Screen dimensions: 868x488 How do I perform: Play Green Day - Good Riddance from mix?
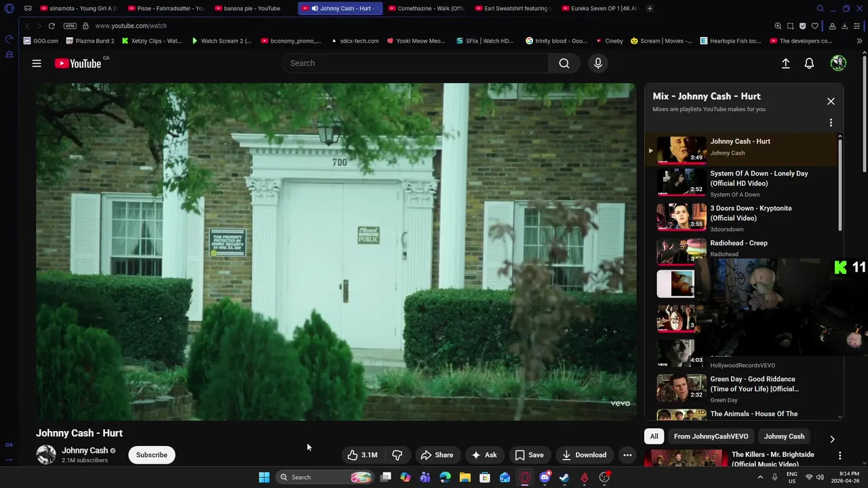682,388
